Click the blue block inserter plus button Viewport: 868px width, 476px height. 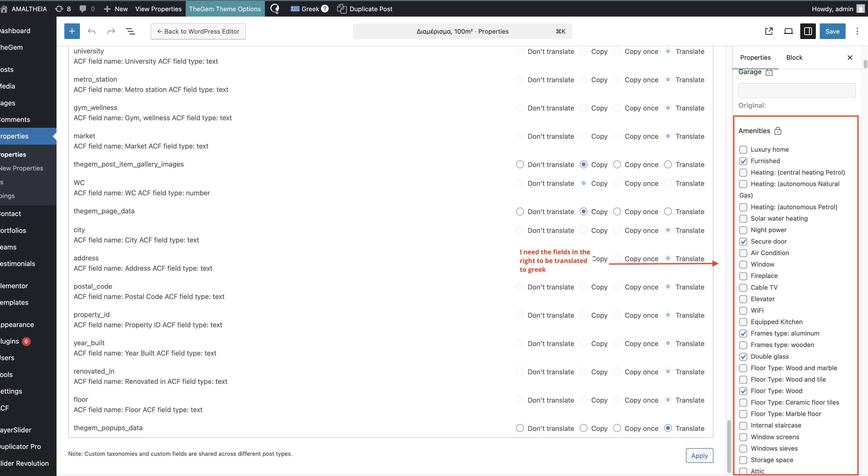point(72,31)
